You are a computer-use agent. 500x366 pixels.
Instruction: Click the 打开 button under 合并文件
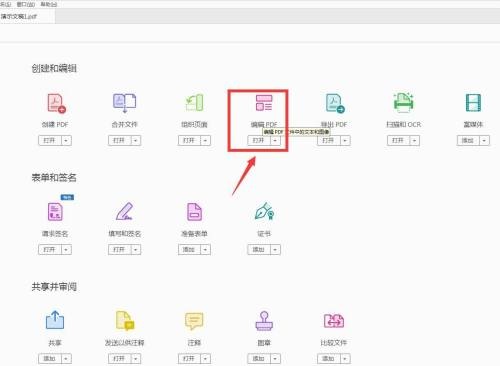tap(120, 140)
